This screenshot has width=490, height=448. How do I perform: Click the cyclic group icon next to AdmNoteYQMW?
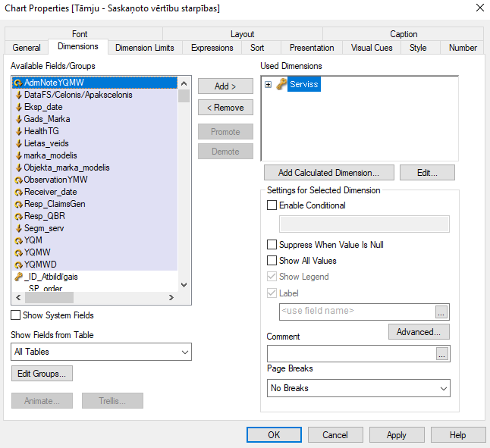pos(18,83)
